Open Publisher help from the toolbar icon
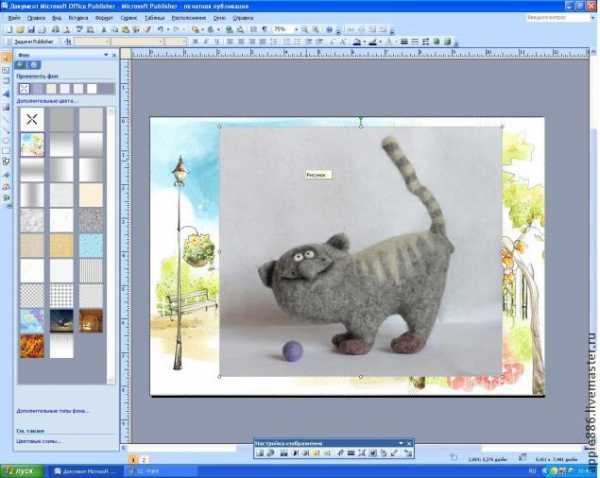 click(x=329, y=29)
